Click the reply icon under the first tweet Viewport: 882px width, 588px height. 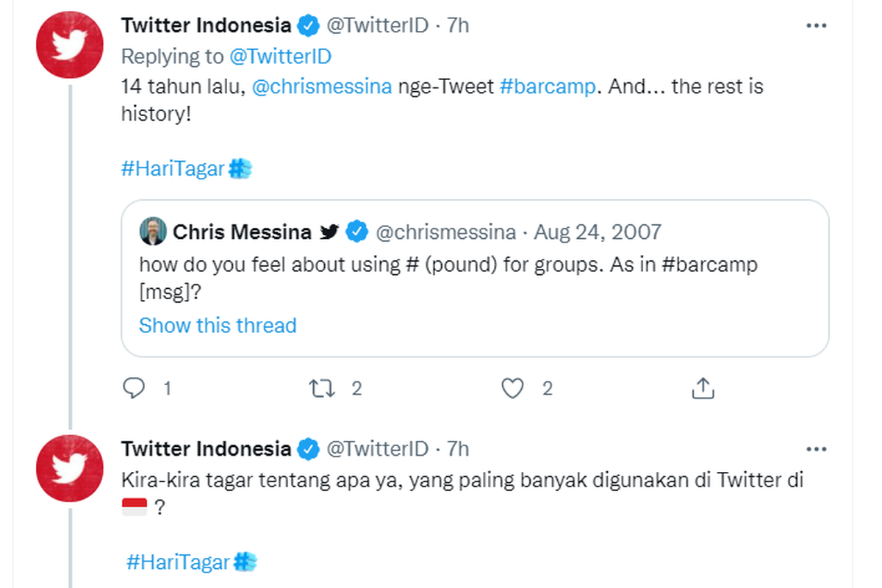coord(134,388)
